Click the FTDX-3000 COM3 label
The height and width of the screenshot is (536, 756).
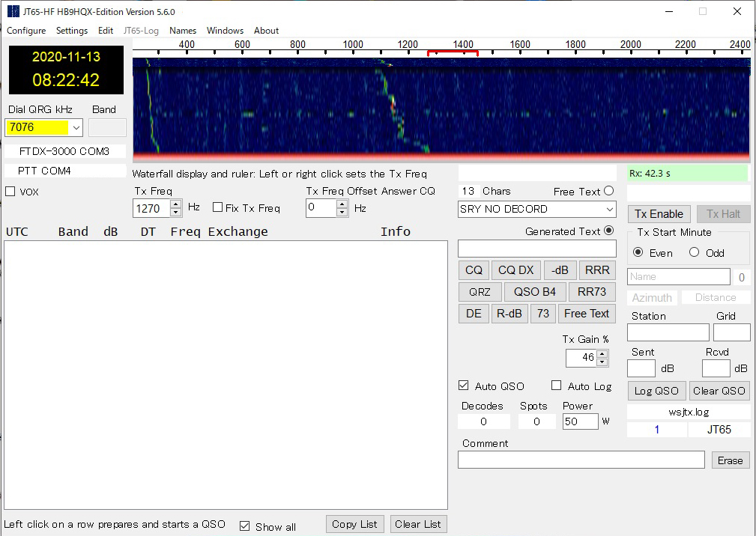pos(64,151)
